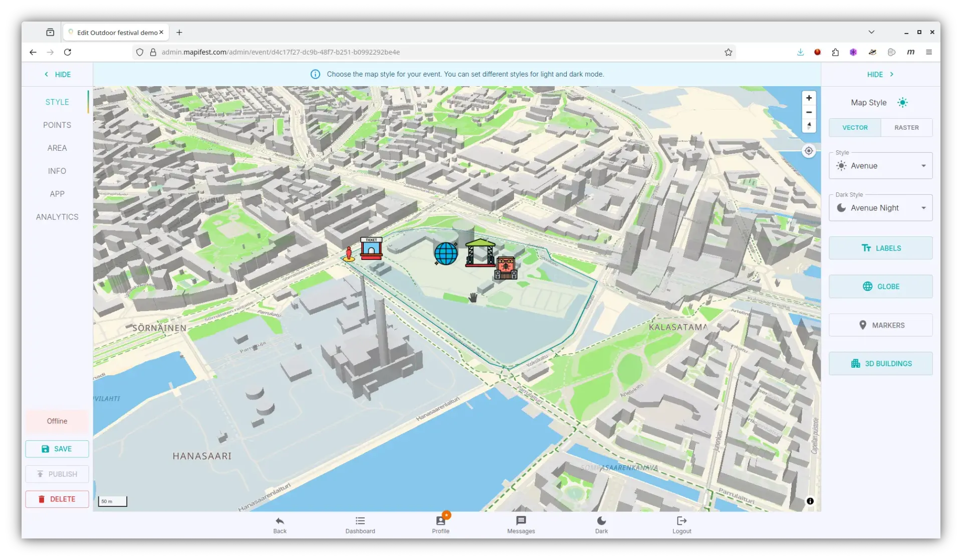Screen dimensions: 962x560
Task: Switch to the RASTER map tab
Action: point(906,128)
